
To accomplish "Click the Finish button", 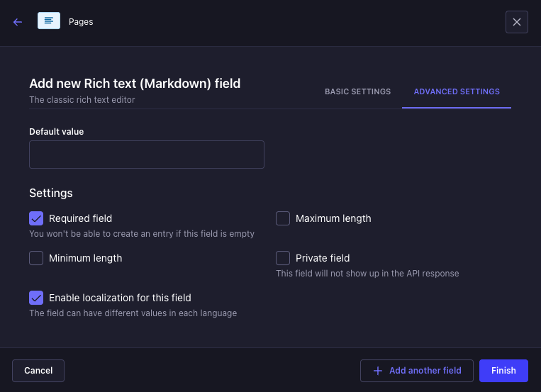I will [x=503, y=370].
